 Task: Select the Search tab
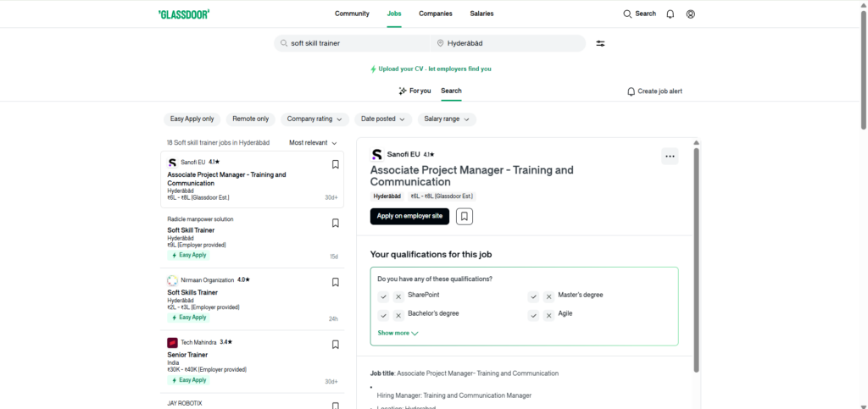click(451, 91)
